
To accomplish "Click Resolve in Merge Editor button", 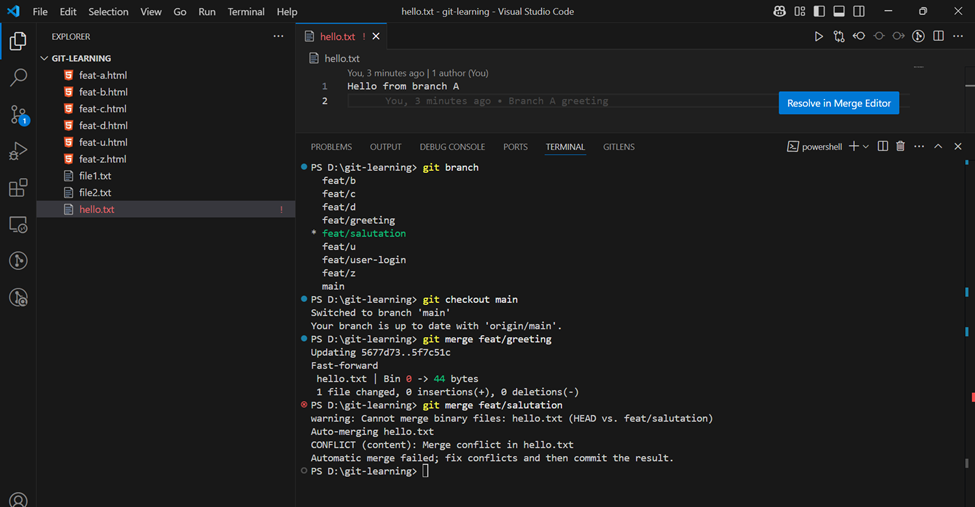I will click(x=839, y=103).
